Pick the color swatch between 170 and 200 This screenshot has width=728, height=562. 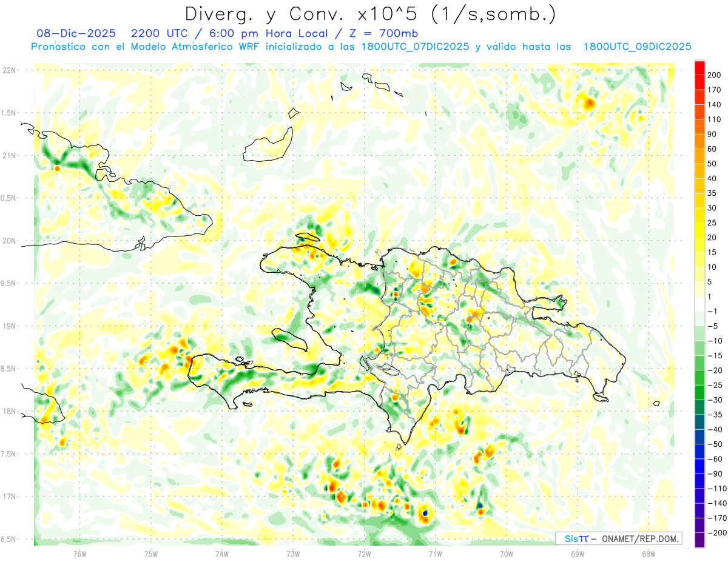[x=699, y=82]
